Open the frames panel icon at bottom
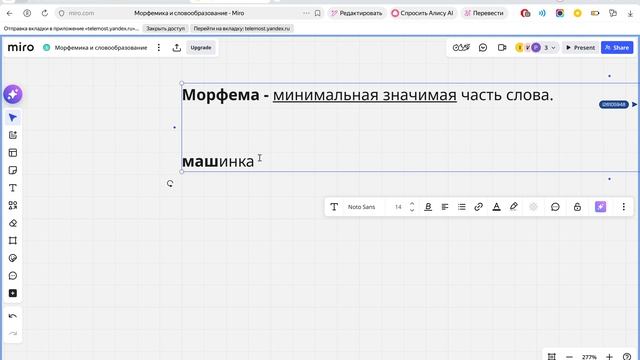Viewport: 640px width, 360px height. 551,357
